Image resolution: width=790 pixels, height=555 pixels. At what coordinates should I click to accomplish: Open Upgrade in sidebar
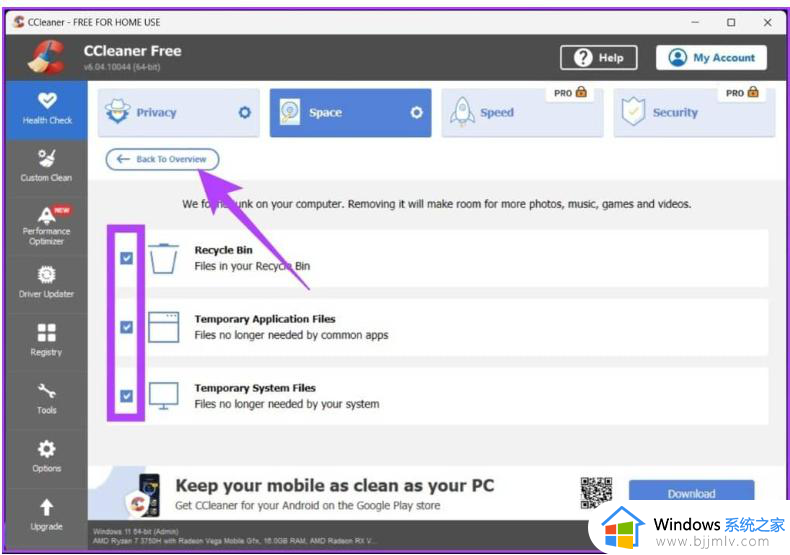click(x=47, y=515)
